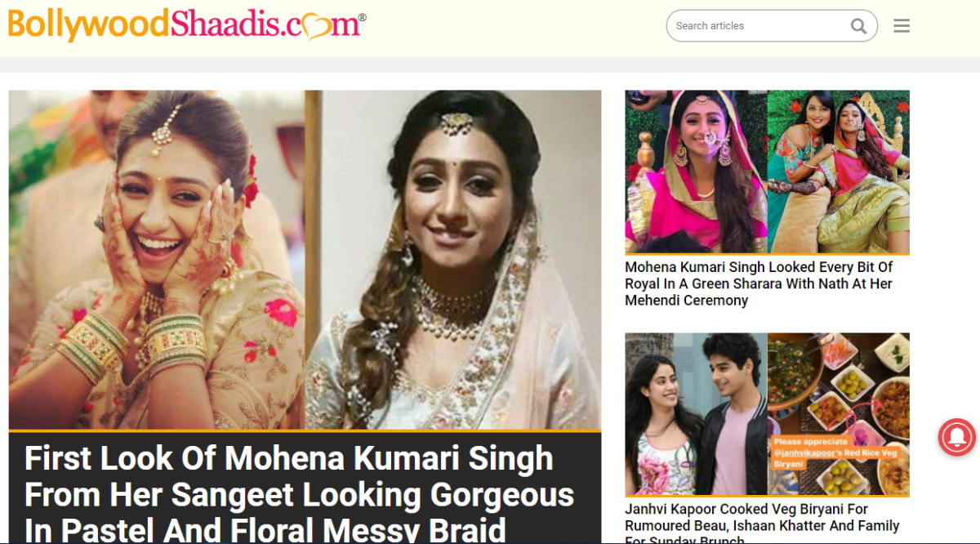This screenshot has width=980, height=544.
Task: Click hero photo of bride in pastel dupatta
Action: coord(453,260)
